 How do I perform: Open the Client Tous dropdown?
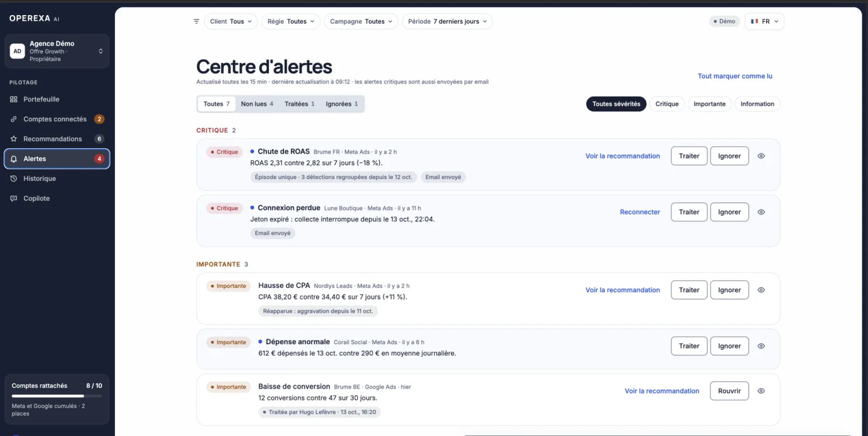point(231,22)
